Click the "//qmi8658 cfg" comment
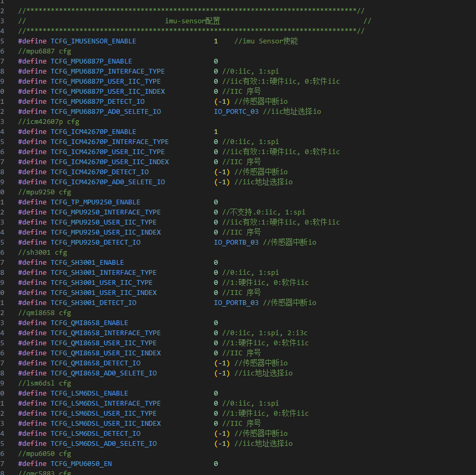The height and width of the screenshot is (475, 476). pos(45,313)
